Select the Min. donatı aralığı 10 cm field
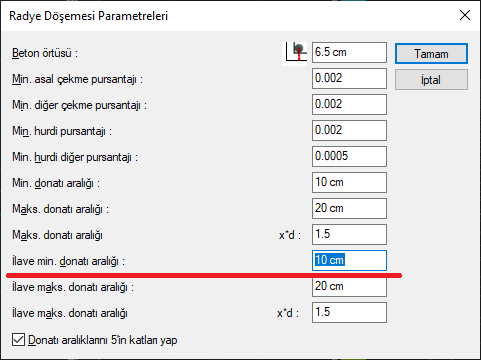This screenshot has width=481, height=360. pos(349,182)
